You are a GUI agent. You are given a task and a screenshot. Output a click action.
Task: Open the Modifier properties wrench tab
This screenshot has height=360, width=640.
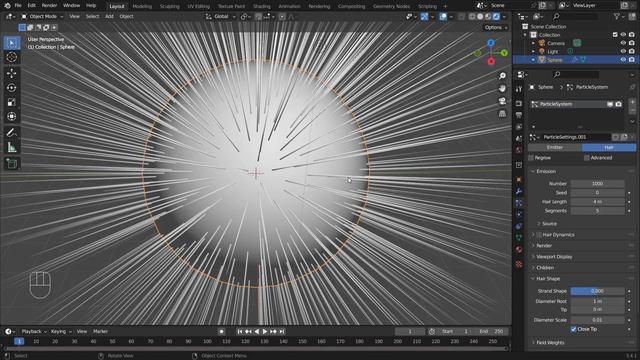point(519,191)
